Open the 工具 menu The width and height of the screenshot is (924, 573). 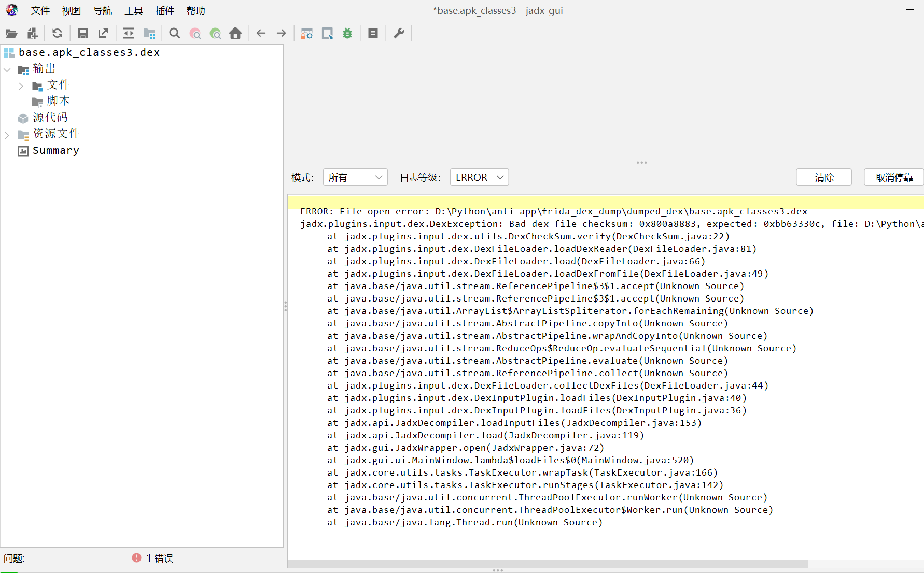point(134,11)
